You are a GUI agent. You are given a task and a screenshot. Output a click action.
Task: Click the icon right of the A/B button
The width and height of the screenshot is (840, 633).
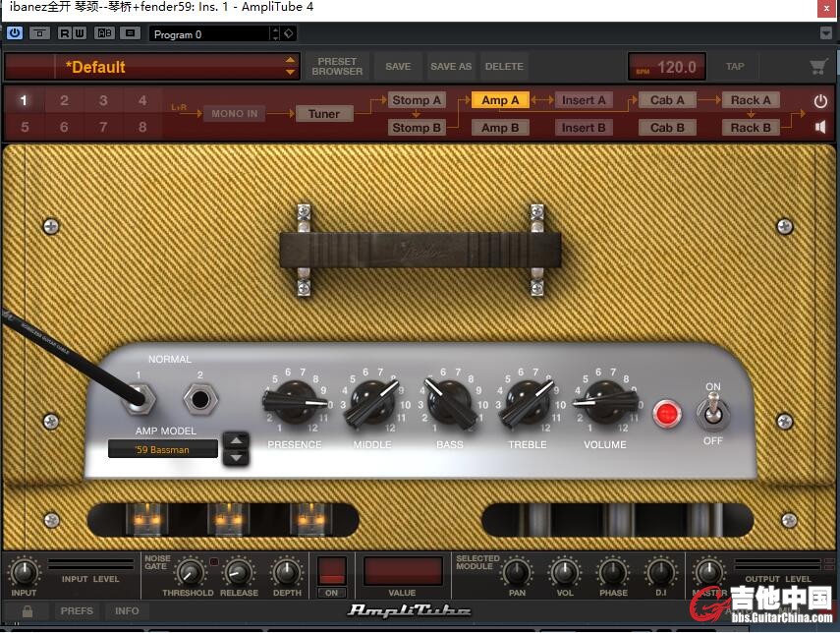coord(130,33)
